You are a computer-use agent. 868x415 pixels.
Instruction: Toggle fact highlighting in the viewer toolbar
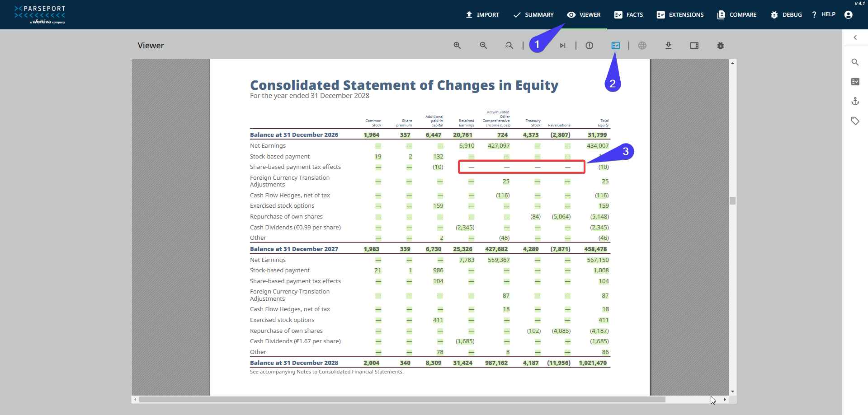click(x=616, y=46)
